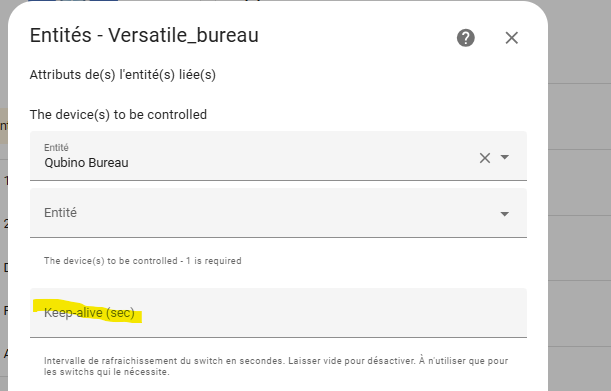Click the Intervalle de rafraichissement description text
This screenshot has width=611, height=391.
pos(276,366)
